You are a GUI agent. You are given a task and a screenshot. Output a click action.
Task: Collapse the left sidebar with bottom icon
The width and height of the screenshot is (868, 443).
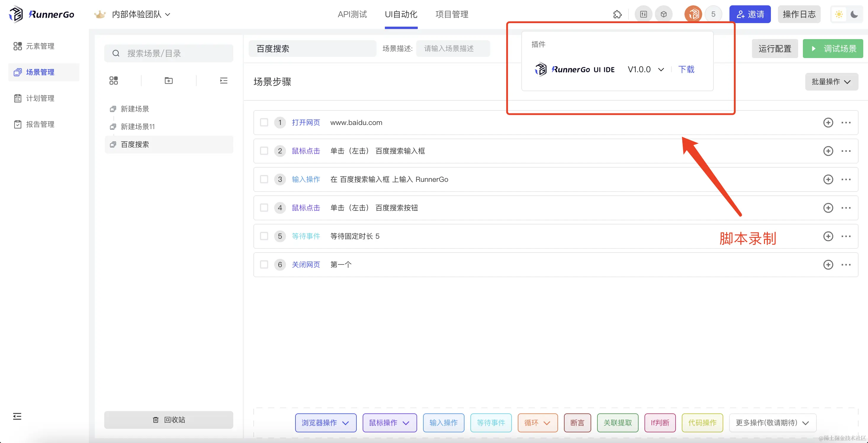pyautogui.click(x=17, y=416)
